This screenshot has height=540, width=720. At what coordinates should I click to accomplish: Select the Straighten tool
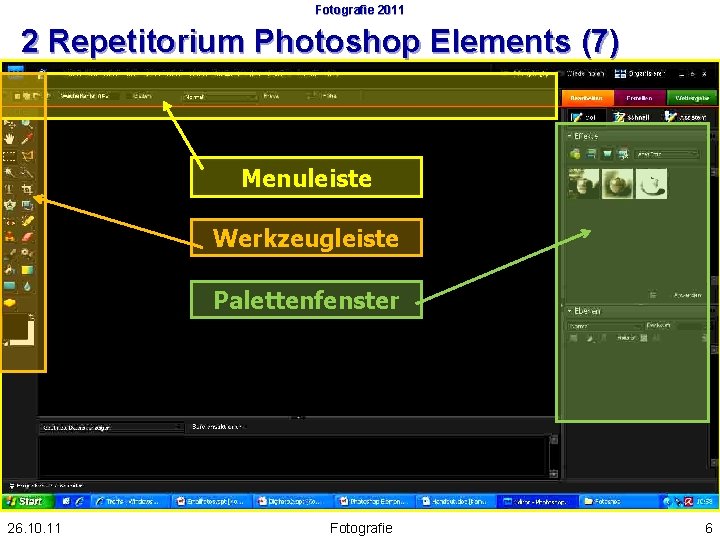(27, 205)
